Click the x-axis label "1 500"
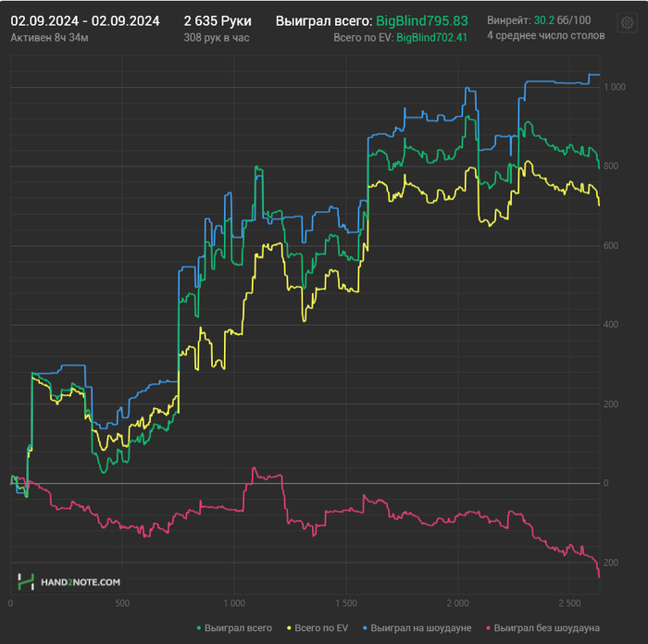The width and height of the screenshot is (648, 644). click(x=346, y=603)
